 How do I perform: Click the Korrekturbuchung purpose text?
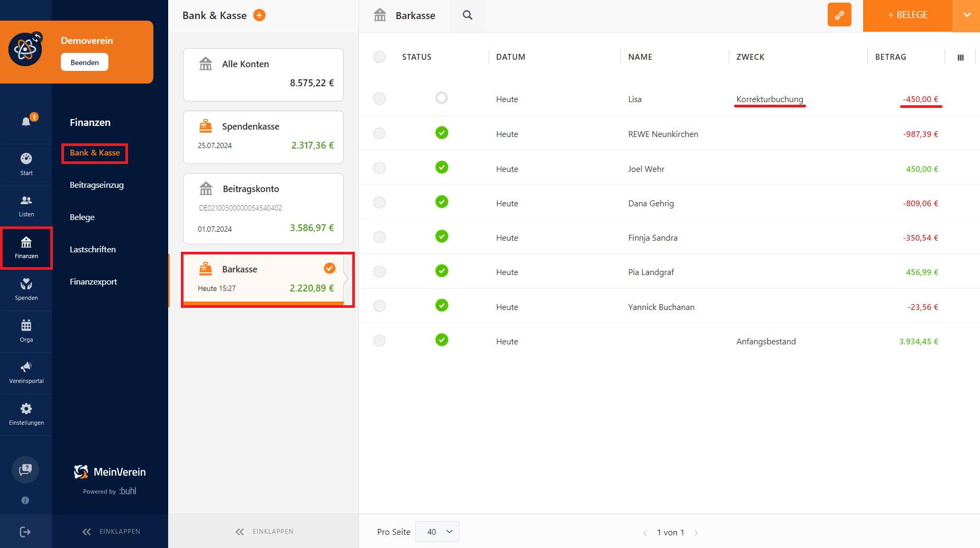770,99
